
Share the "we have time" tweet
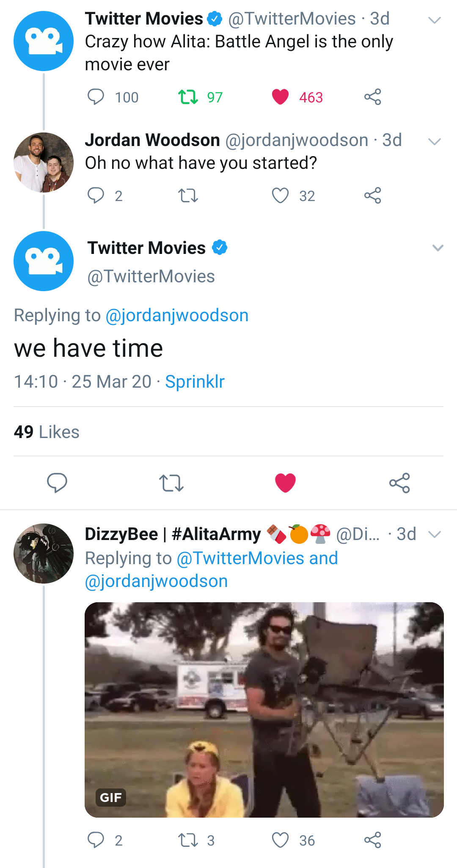pyautogui.click(x=399, y=483)
